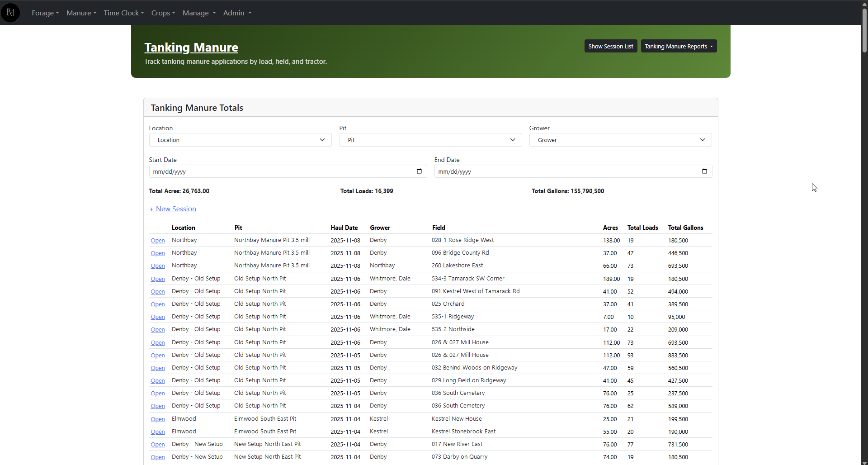Click the Tanking Manure page title link
Viewport: 868px width, 465px height.
pos(191,47)
